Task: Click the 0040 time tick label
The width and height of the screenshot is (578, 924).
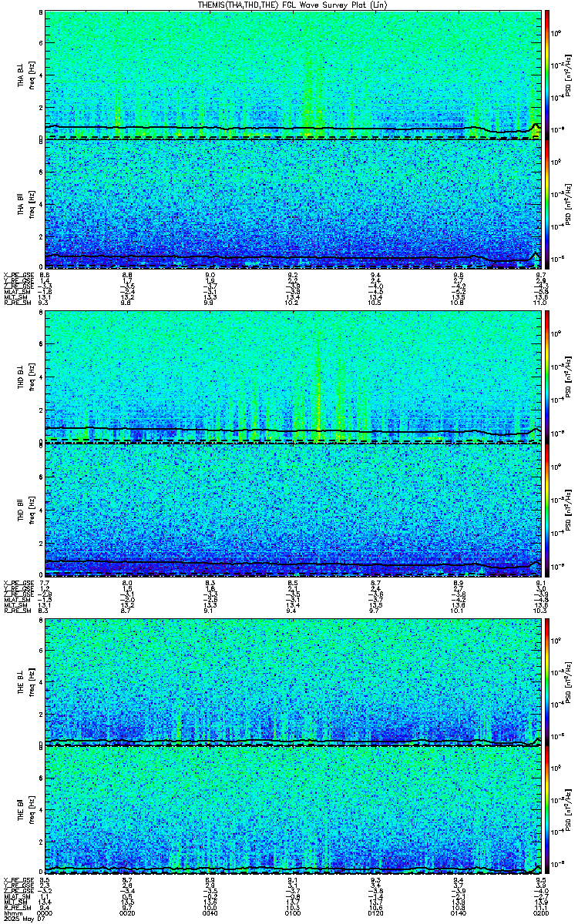Action: (x=210, y=913)
